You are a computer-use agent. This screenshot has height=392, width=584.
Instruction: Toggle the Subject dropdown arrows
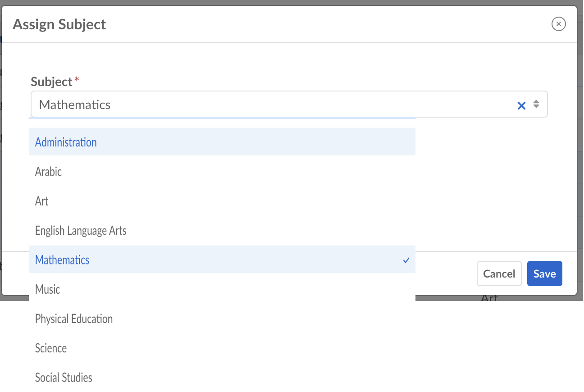tap(536, 104)
